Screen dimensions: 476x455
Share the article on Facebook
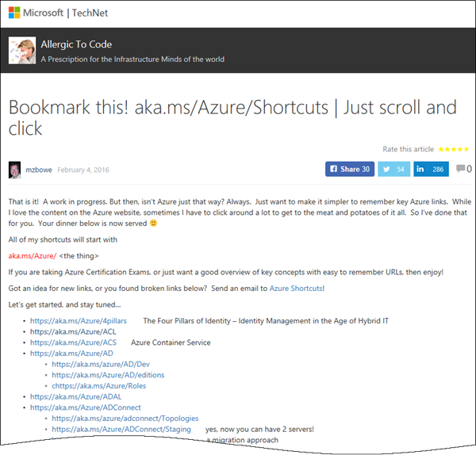pyautogui.click(x=349, y=169)
